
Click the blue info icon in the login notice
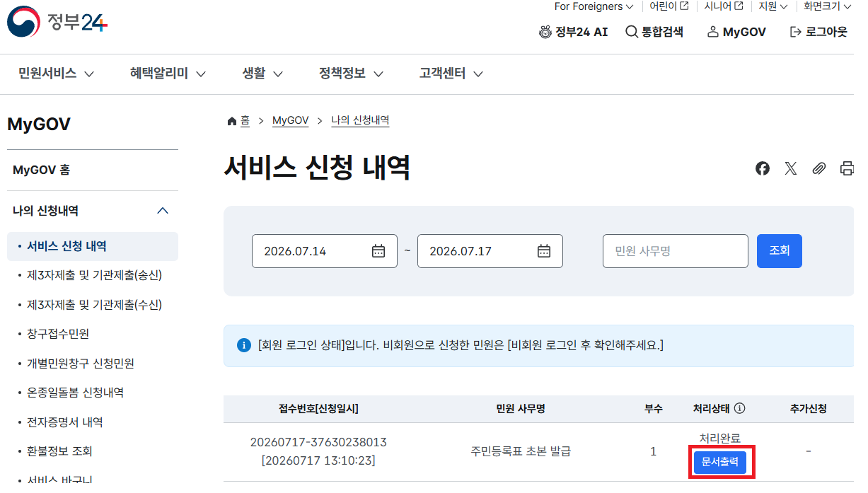pyautogui.click(x=243, y=345)
